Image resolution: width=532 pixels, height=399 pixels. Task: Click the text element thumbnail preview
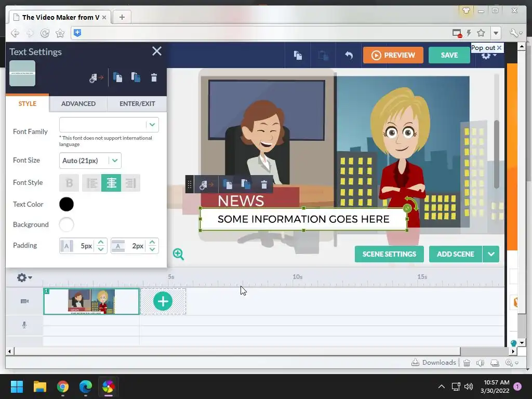coord(22,73)
